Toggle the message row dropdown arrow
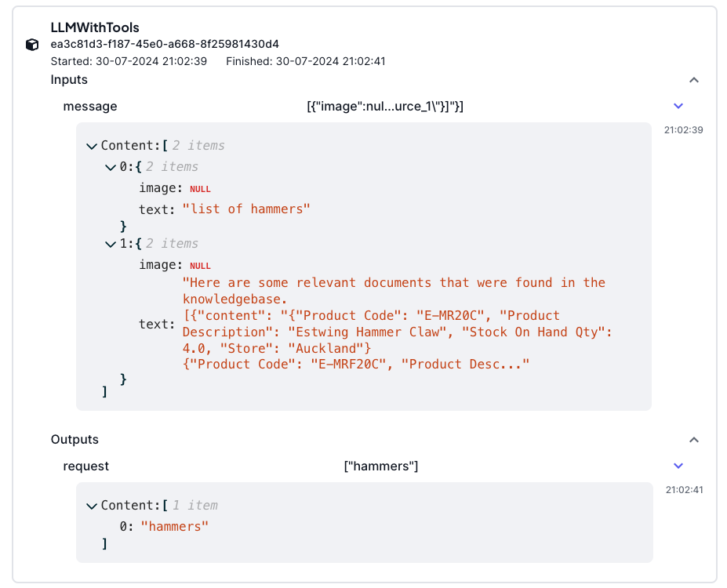 [x=678, y=106]
